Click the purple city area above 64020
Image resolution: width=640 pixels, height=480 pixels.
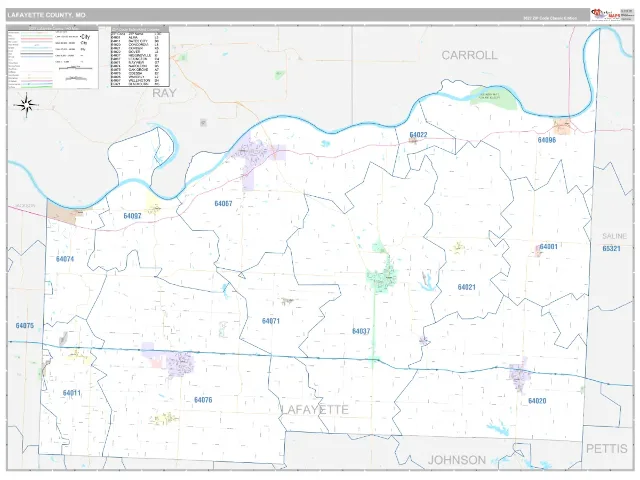click(519, 376)
